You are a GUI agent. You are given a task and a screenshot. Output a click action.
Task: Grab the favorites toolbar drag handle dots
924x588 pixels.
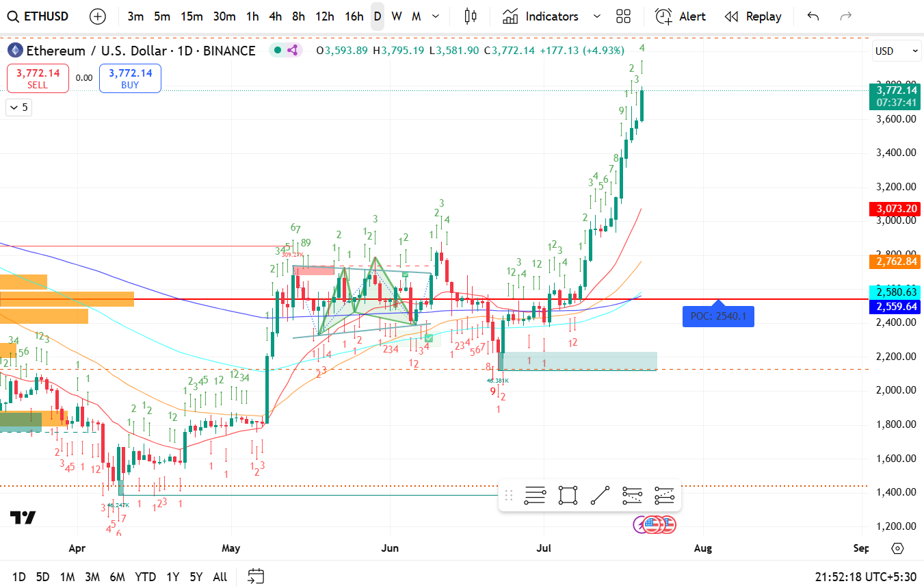tap(508, 496)
